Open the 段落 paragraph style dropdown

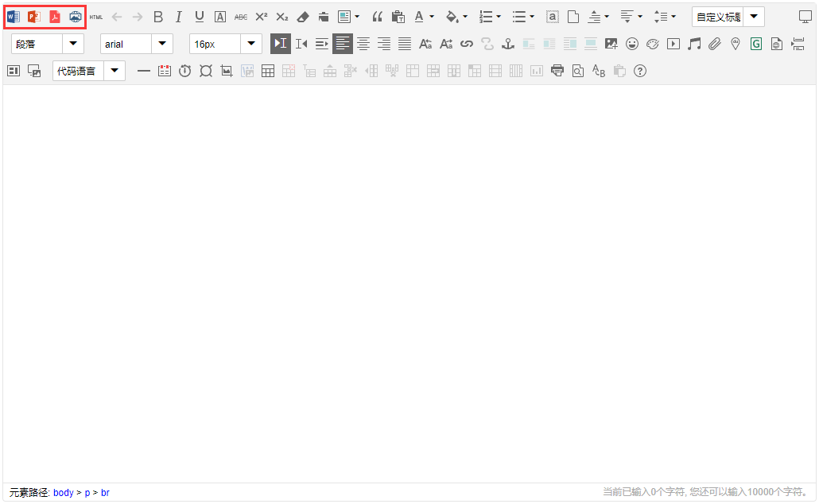coord(46,44)
